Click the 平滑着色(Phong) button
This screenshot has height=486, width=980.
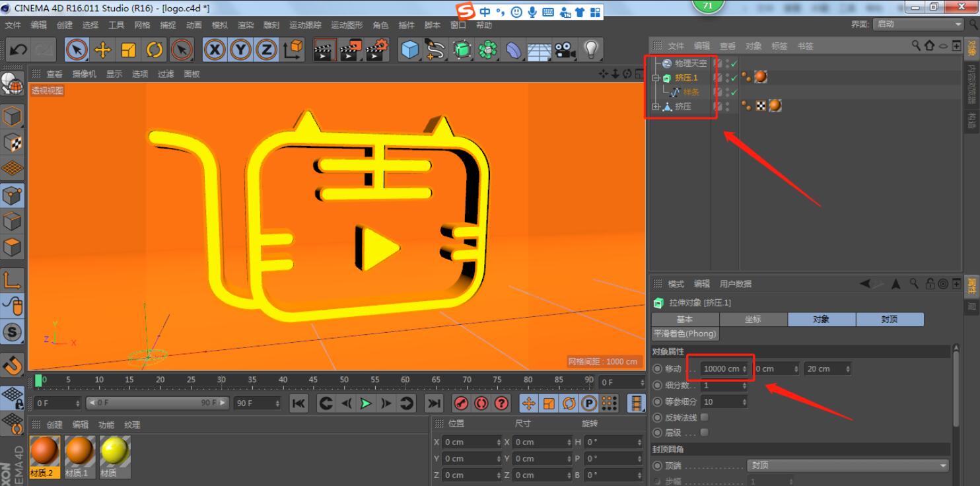pyautogui.click(x=685, y=333)
